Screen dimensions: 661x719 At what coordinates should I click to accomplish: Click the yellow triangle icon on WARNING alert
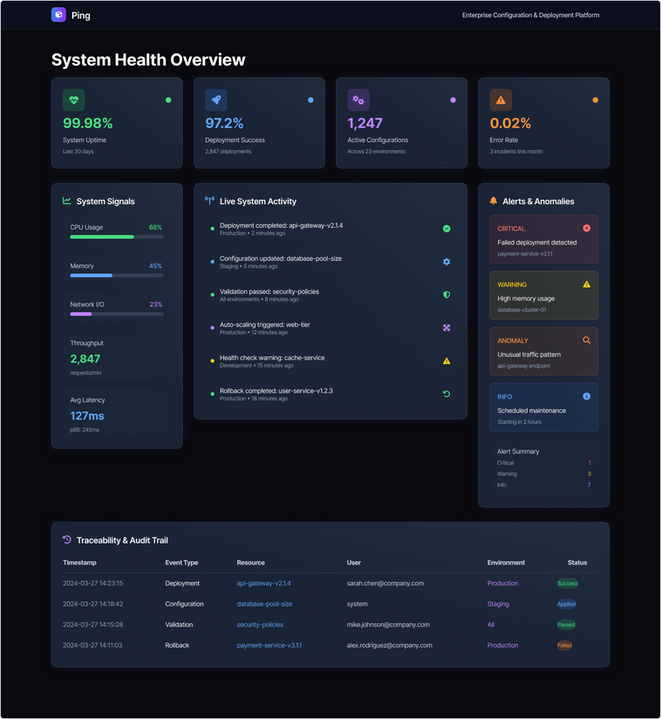coord(586,284)
